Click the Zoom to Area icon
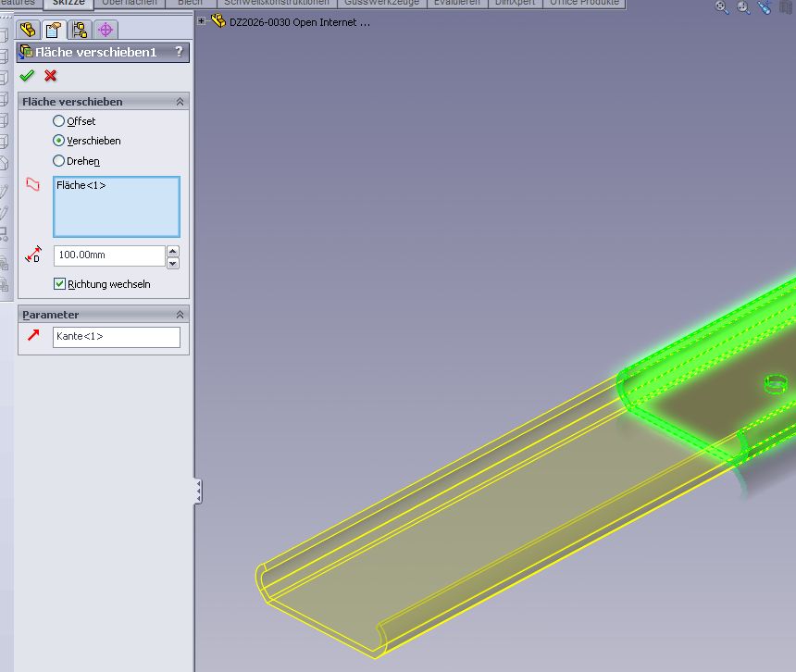The height and width of the screenshot is (672, 796). pyautogui.click(x=743, y=6)
